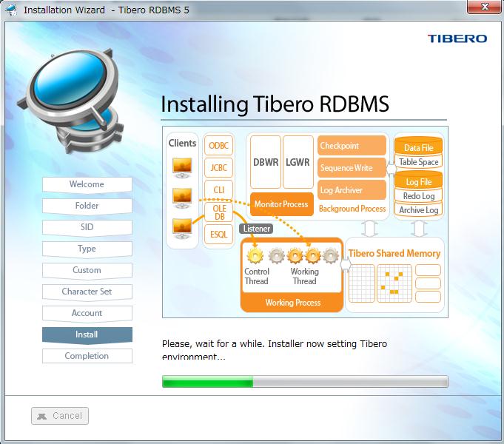Click the CLI box in diagram

[x=218, y=190]
